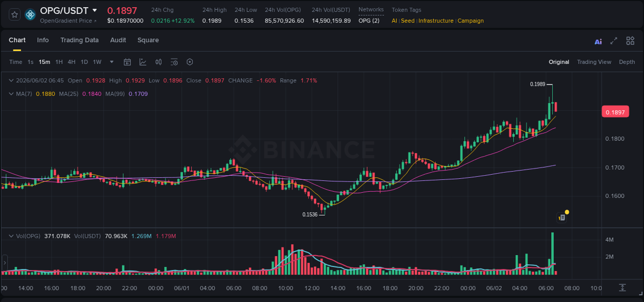Screen dimensions: 644x302
Task: Open the left edge panel expander arrow
Action: tap(4, 263)
